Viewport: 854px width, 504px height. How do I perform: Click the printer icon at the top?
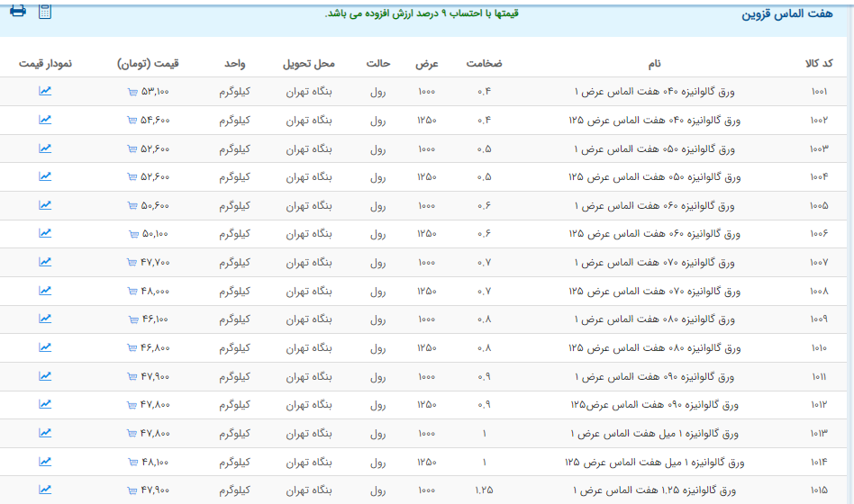pos(17,11)
